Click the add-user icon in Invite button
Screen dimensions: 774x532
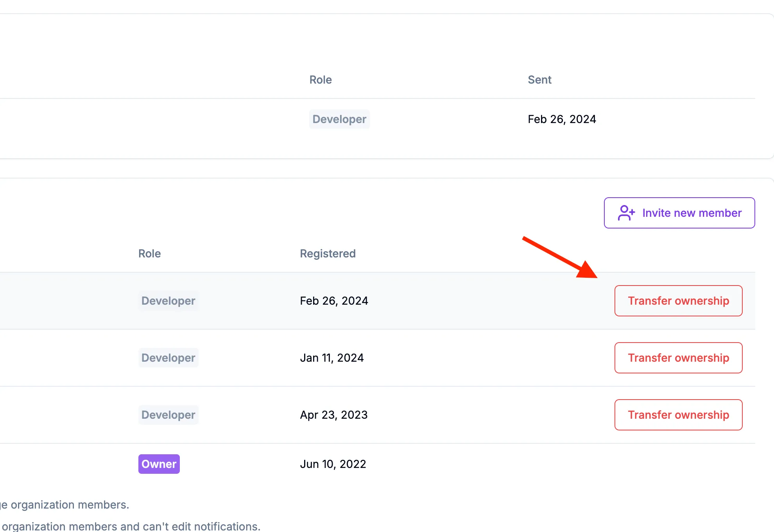click(x=626, y=213)
